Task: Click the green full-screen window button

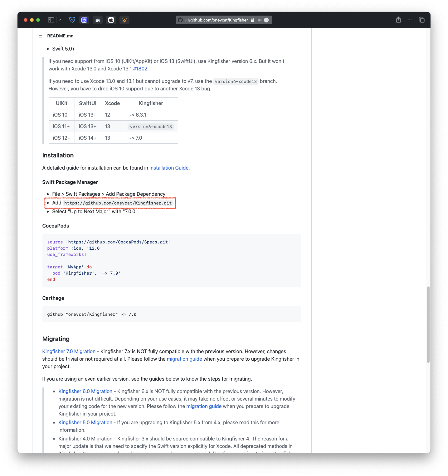Action: [38, 20]
